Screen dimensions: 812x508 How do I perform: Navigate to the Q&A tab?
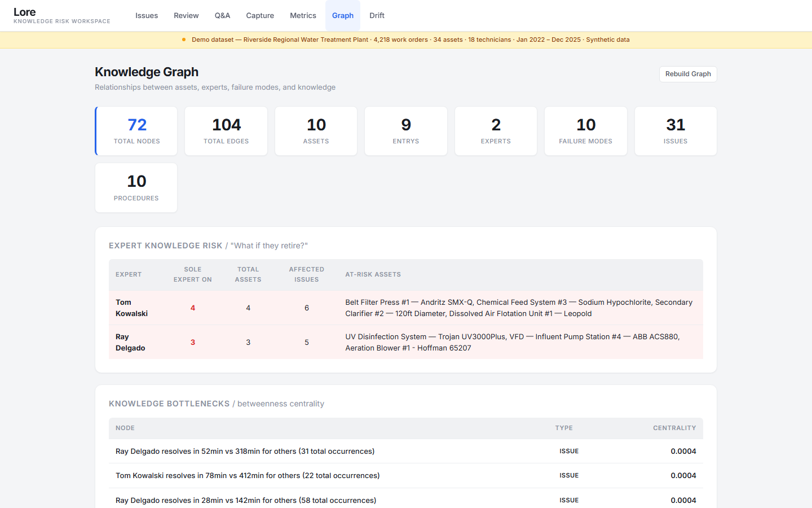pyautogui.click(x=222, y=15)
